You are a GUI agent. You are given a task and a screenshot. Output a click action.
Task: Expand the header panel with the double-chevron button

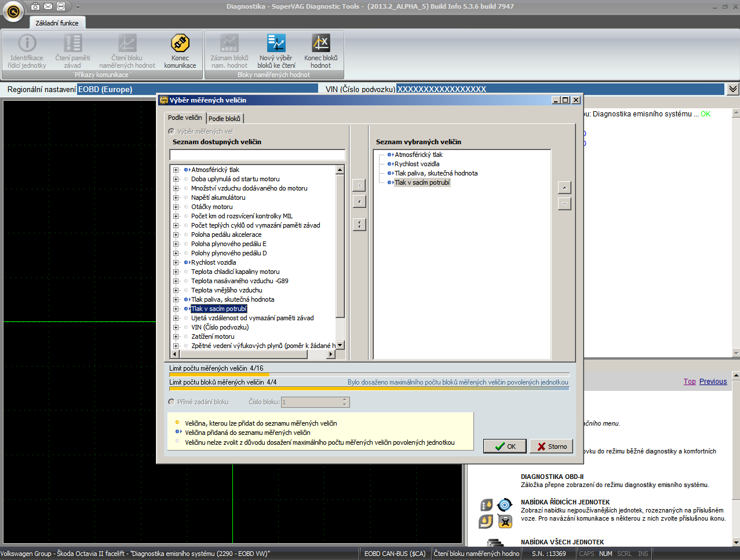click(x=733, y=89)
